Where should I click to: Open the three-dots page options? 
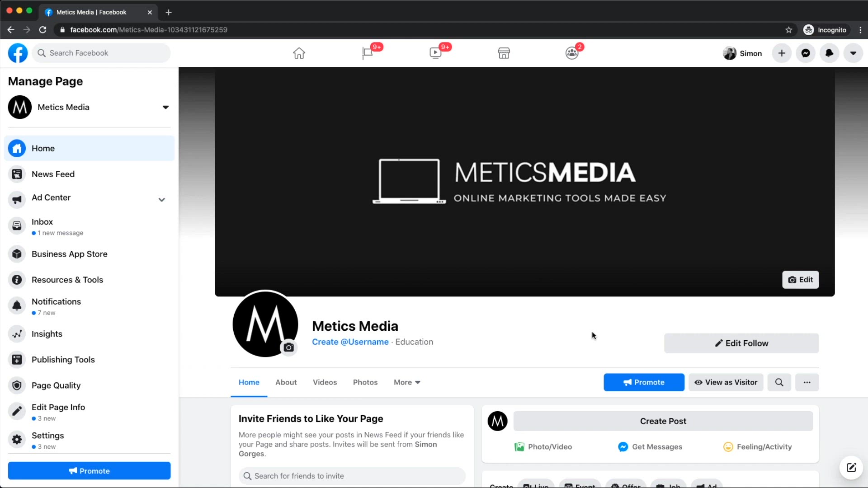point(807,382)
